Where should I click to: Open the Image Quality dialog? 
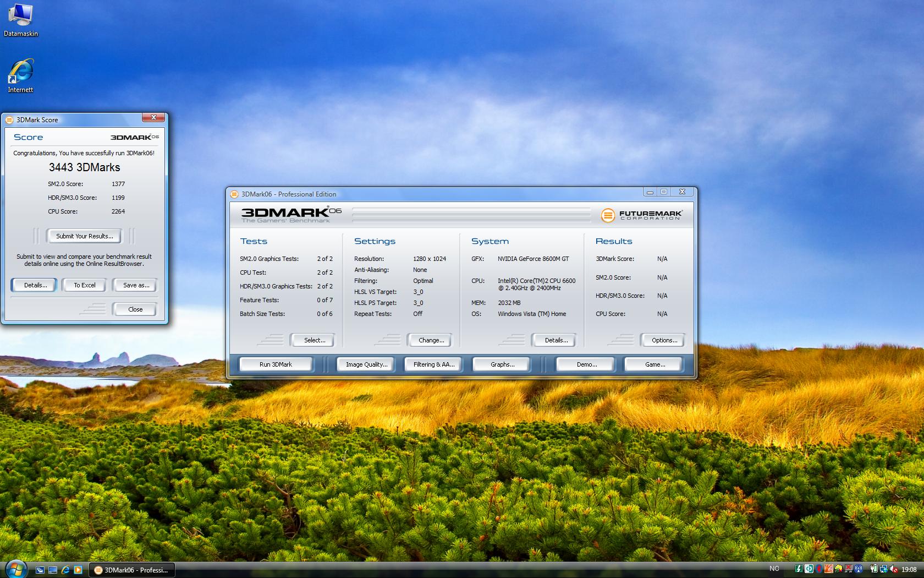coord(366,364)
